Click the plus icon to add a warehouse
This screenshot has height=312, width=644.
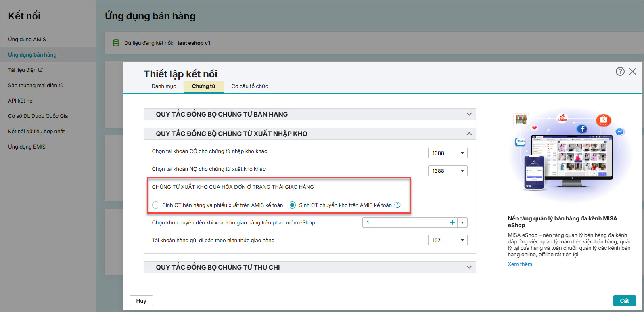(452, 222)
